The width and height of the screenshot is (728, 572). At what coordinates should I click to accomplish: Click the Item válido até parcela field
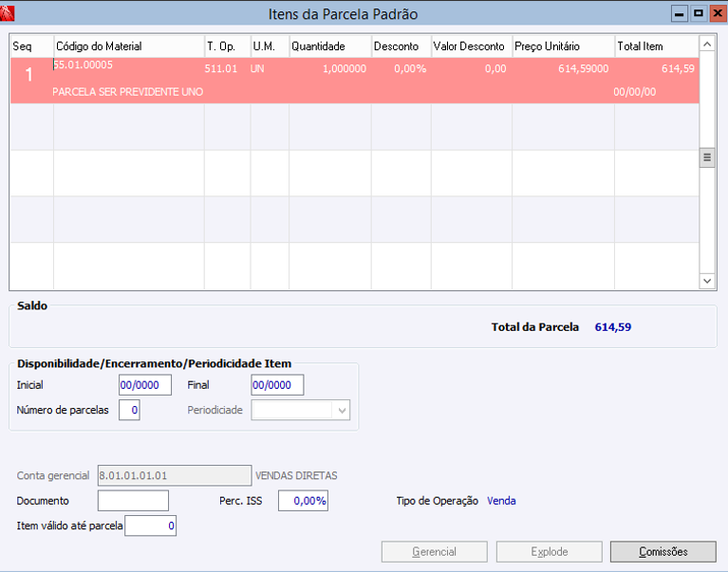pos(150,526)
